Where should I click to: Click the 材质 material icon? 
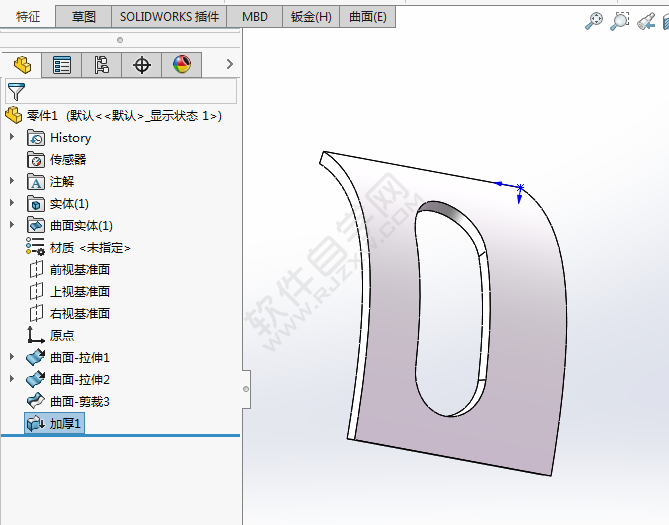tap(35, 247)
